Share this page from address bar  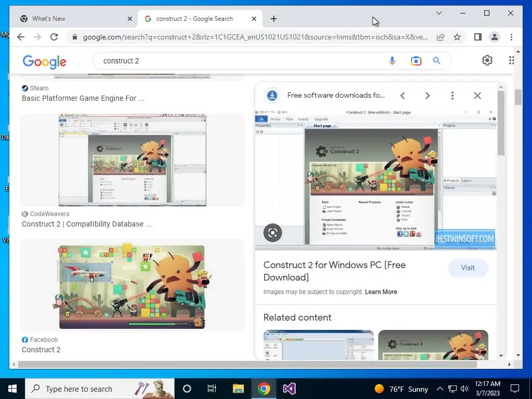(x=441, y=37)
